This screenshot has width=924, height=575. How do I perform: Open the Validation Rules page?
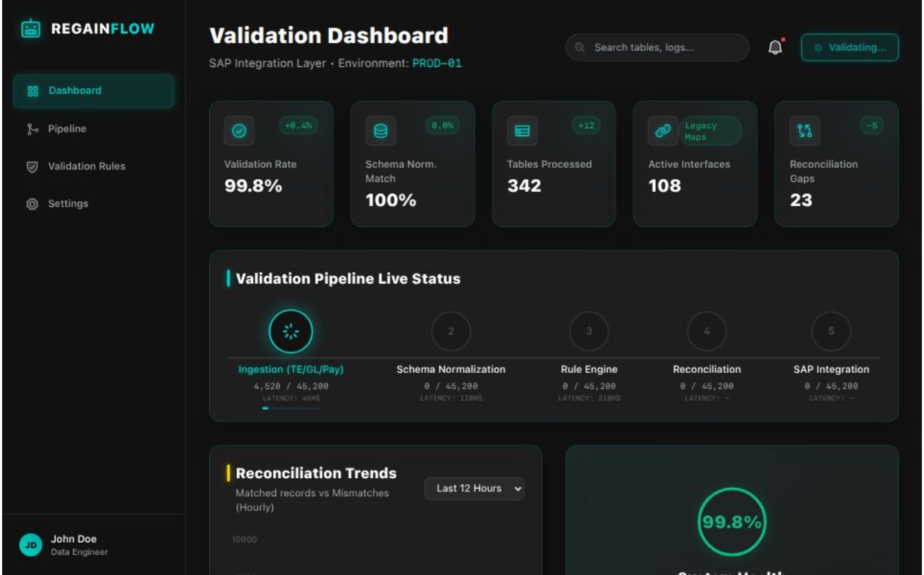click(x=86, y=166)
